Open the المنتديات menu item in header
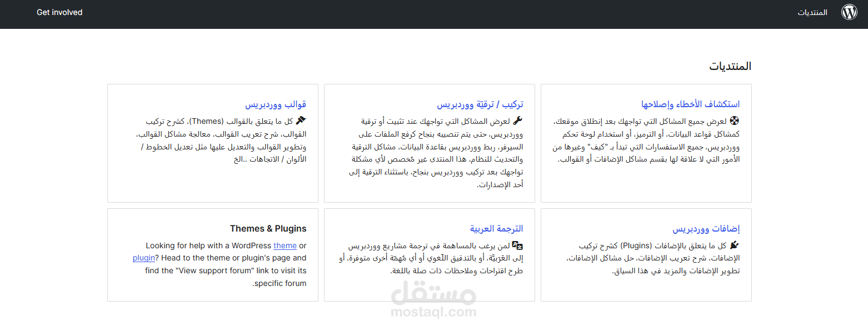The image size is (868, 326). click(x=812, y=12)
